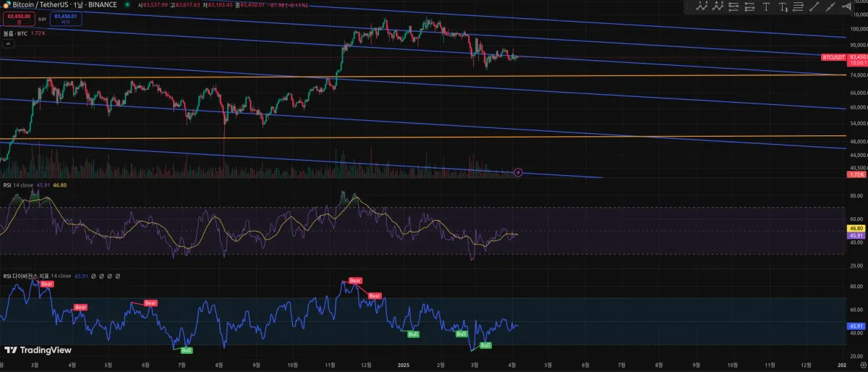Grab the drawing toolbar dotted handle
Image resolution: width=868 pixels, height=372 pixels.
pyautogui.click(x=689, y=7)
